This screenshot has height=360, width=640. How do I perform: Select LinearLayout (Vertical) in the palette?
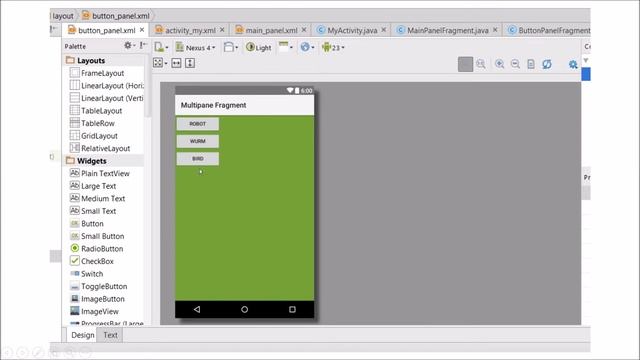click(x=107, y=98)
